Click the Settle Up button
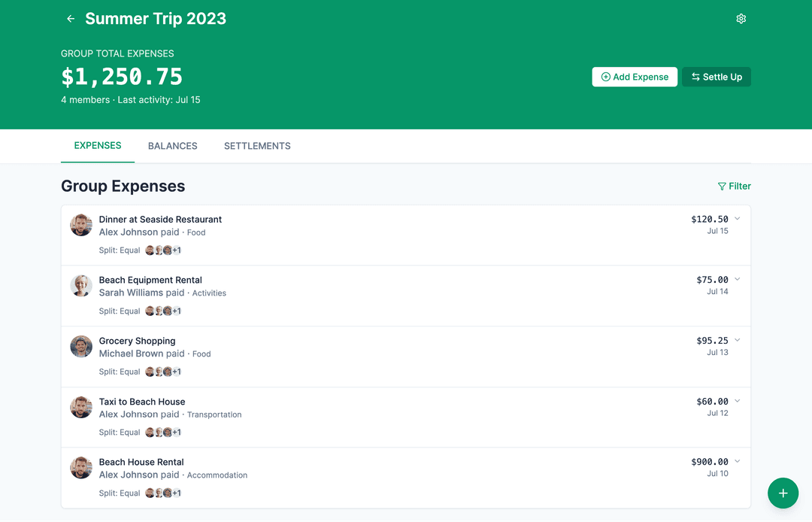 pyautogui.click(x=716, y=76)
